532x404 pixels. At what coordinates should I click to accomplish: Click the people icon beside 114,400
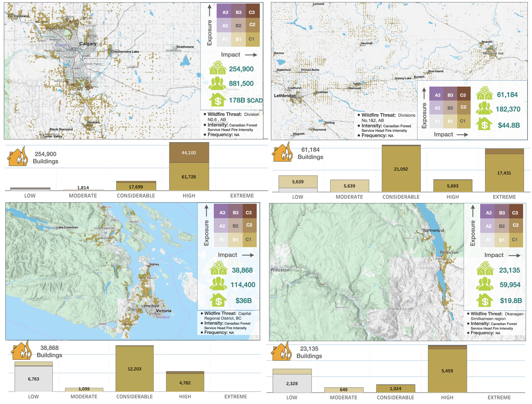click(x=218, y=284)
